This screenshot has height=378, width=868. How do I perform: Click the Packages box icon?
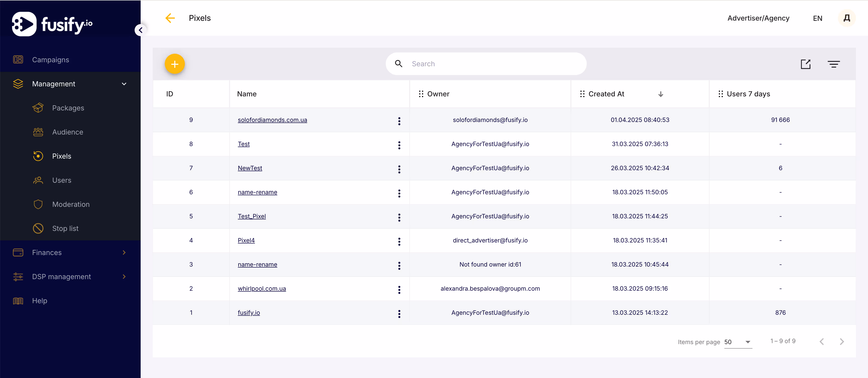tap(38, 108)
